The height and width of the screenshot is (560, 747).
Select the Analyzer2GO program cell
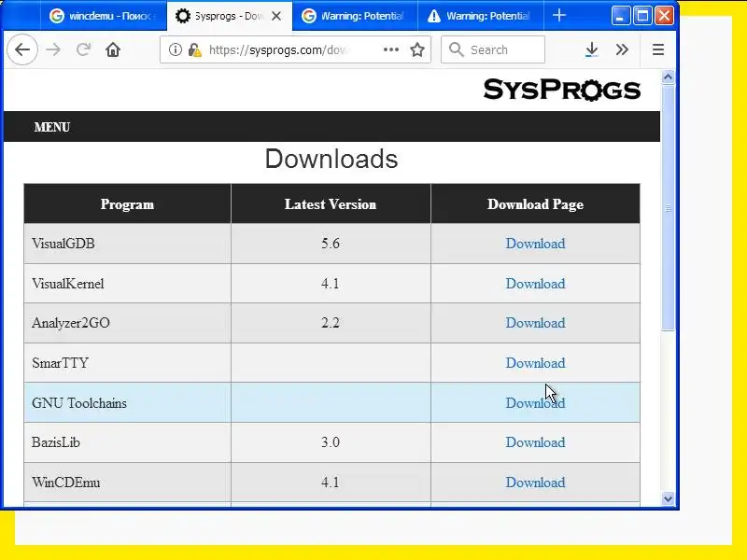point(127,323)
